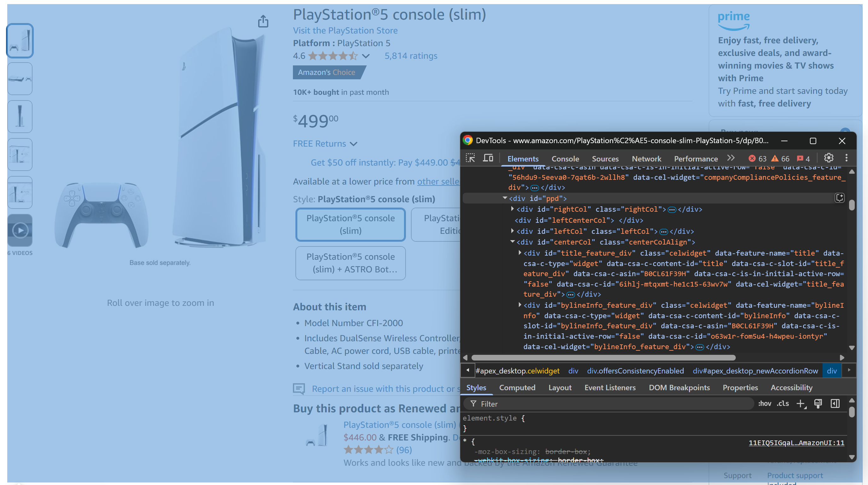Switch to the Console tab
The height and width of the screenshot is (485, 868).
[565, 159]
